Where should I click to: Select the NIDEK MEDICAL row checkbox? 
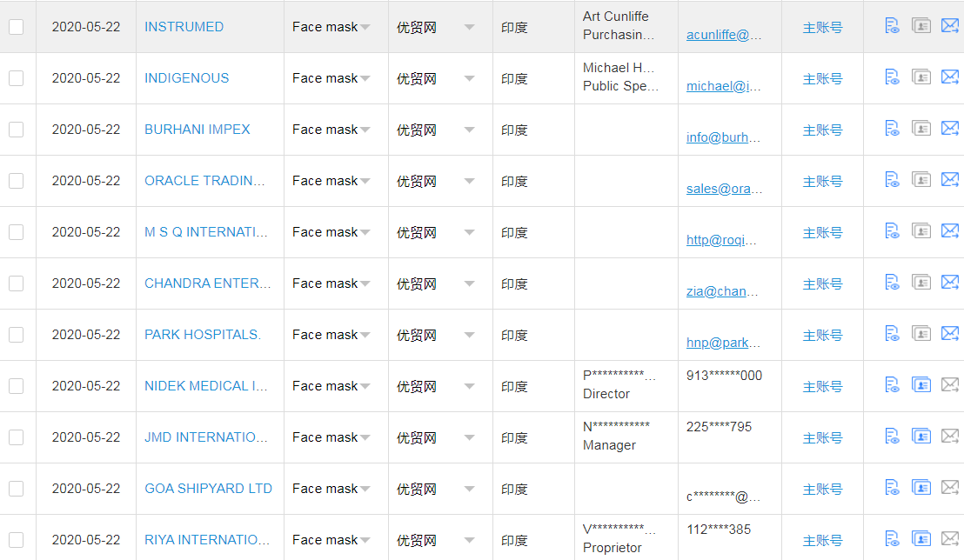point(16,386)
